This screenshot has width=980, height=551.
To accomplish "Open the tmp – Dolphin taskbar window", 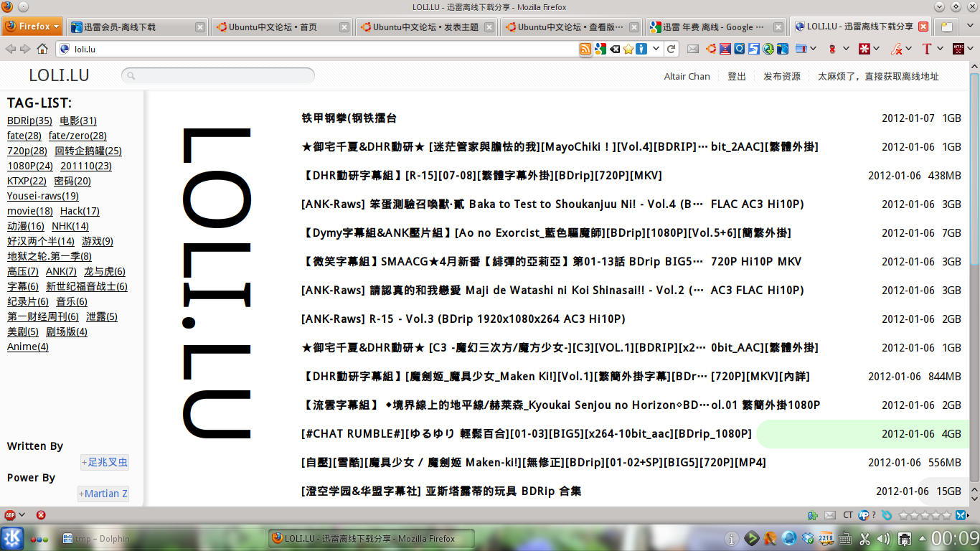I will (x=161, y=538).
